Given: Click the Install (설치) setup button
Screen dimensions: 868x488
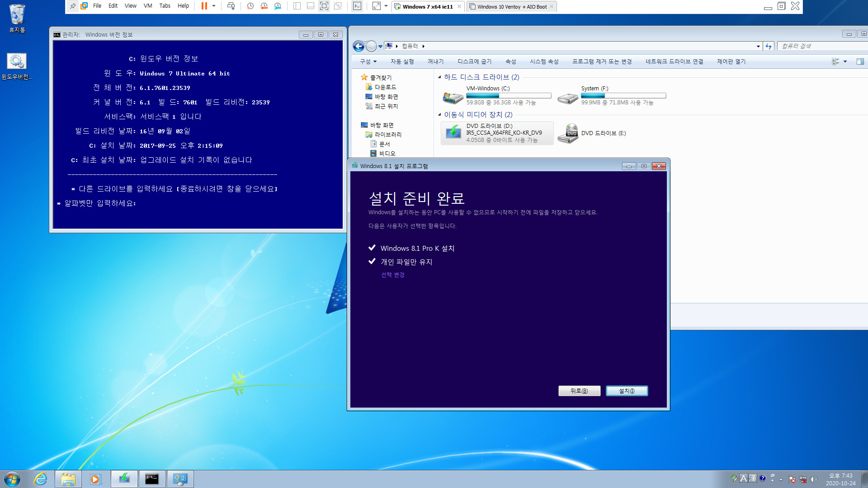Looking at the screenshot, I should tap(627, 391).
